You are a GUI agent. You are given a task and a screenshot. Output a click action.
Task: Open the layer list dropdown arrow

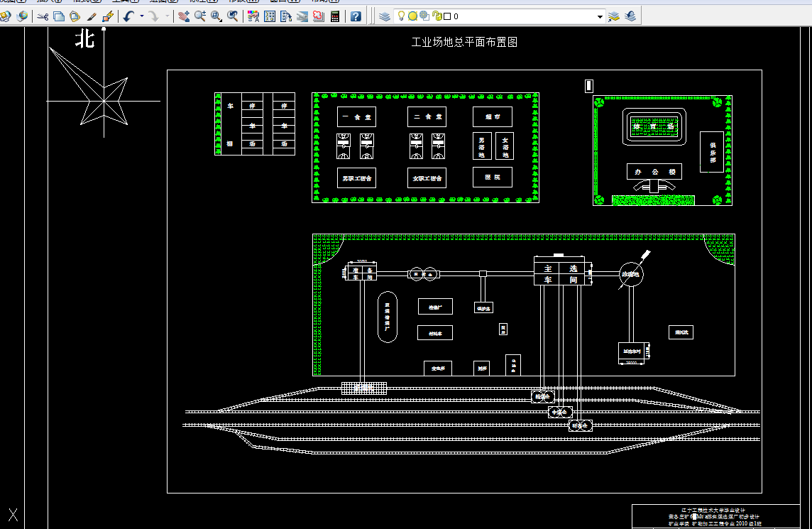(600, 16)
